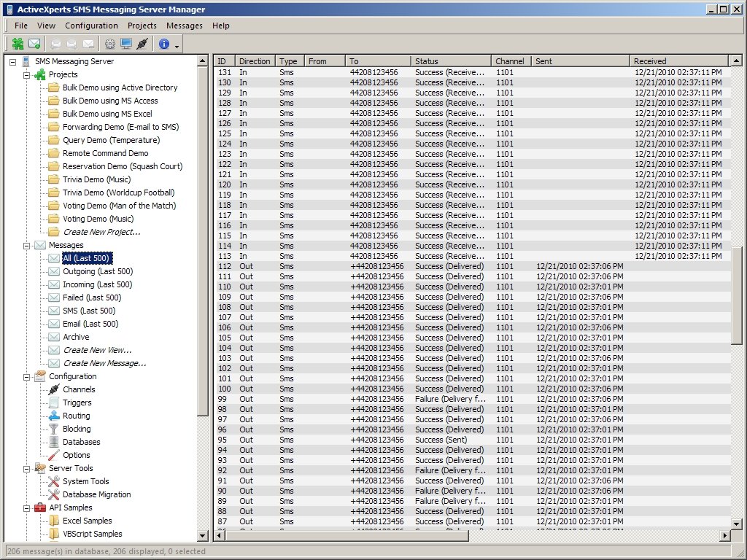Click the folder icon for Bulk Demo using MS Access
This screenshot has width=747, height=560.
click(54, 101)
